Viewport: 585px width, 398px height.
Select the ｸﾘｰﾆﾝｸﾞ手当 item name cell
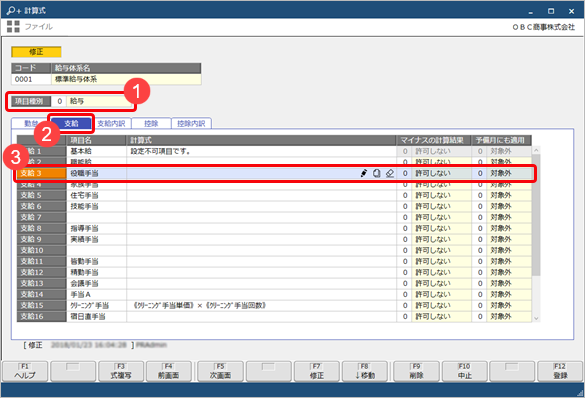coord(96,305)
